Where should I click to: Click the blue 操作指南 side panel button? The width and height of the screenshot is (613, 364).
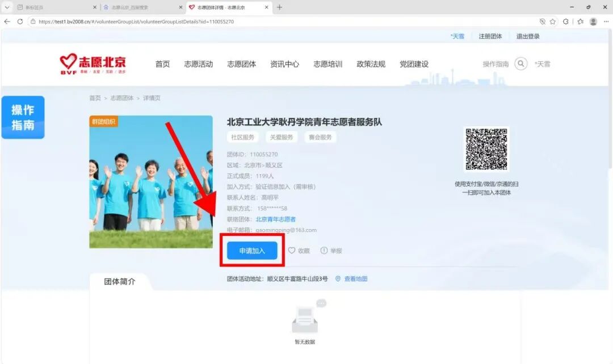click(23, 117)
